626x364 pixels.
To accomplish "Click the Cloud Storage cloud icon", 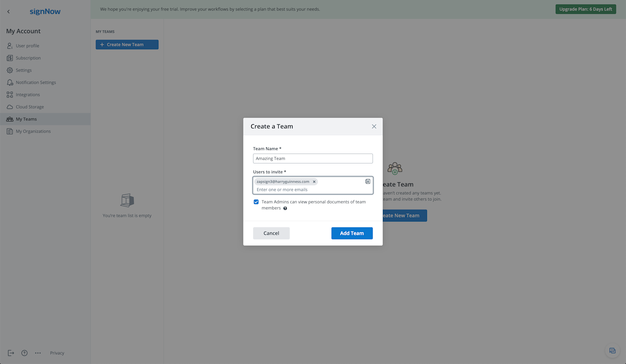I will tap(9, 107).
